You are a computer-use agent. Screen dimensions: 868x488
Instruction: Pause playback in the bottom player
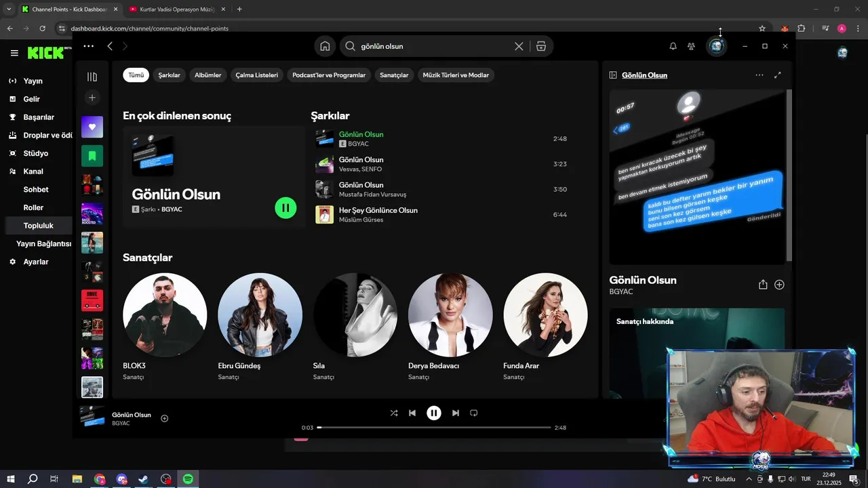pyautogui.click(x=434, y=413)
